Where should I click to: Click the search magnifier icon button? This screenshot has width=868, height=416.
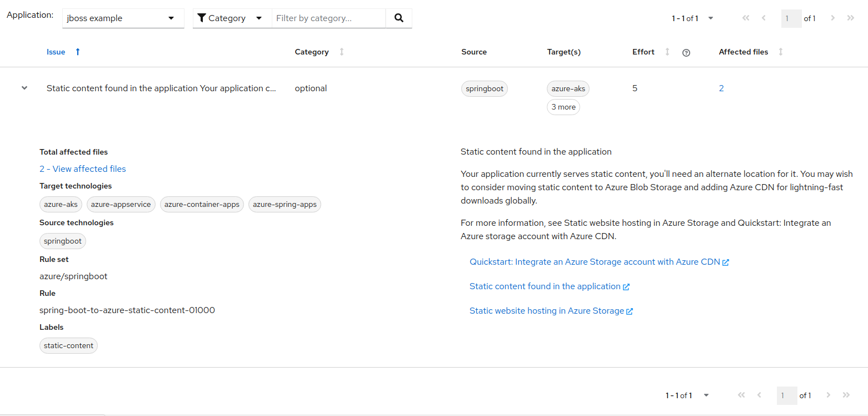click(398, 18)
